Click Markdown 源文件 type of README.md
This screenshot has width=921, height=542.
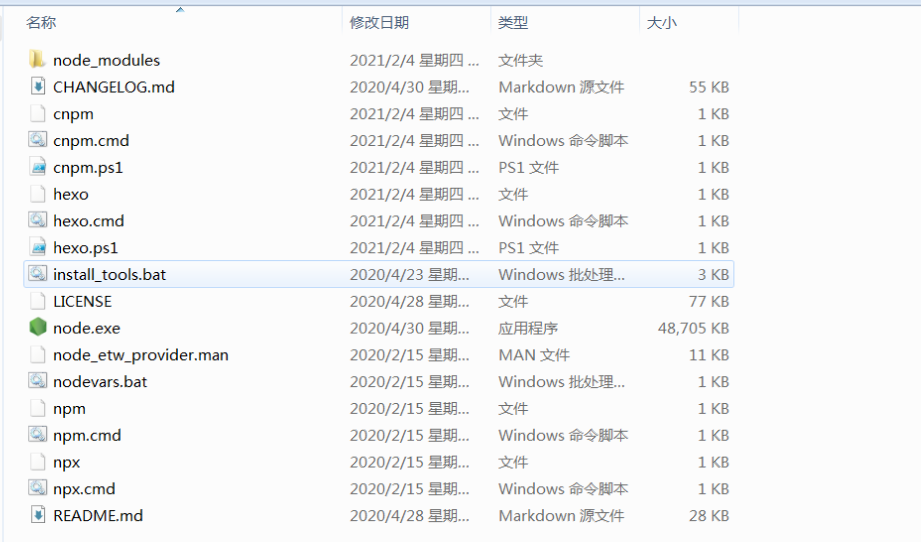561,516
